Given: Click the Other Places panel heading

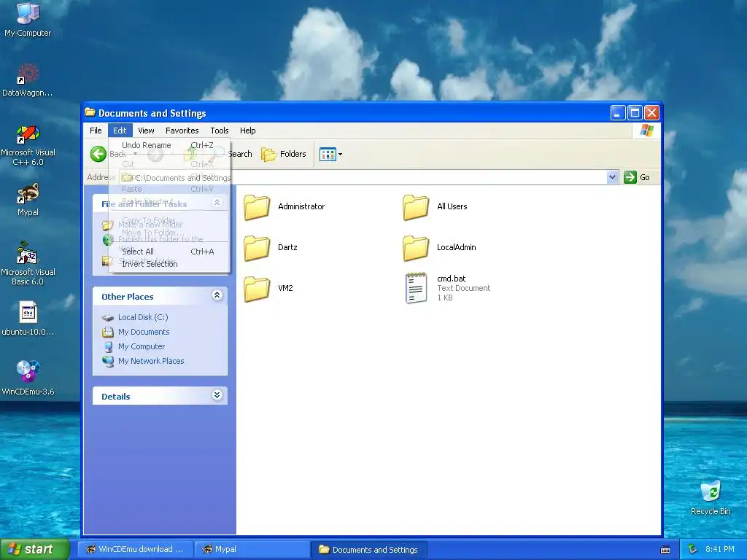Looking at the screenshot, I should click(127, 297).
